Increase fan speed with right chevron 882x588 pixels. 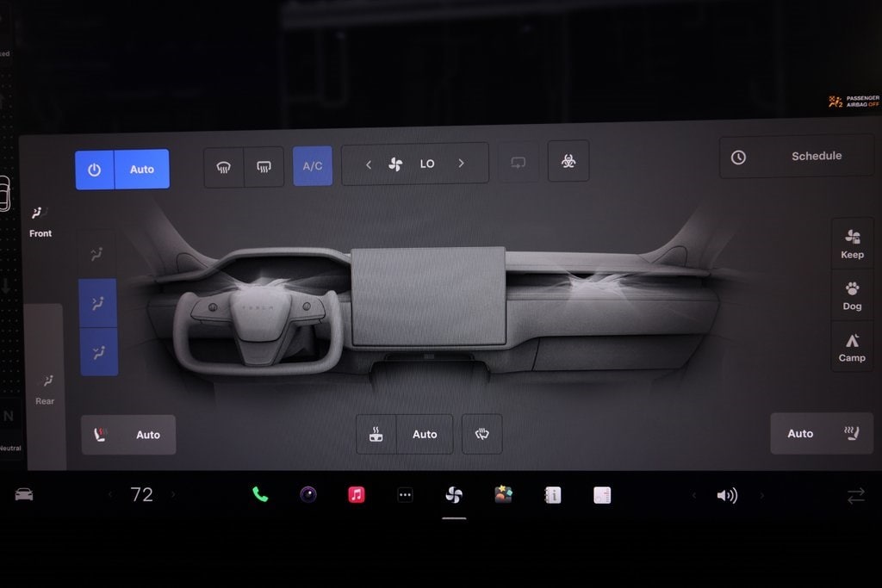[x=461, y=164]
